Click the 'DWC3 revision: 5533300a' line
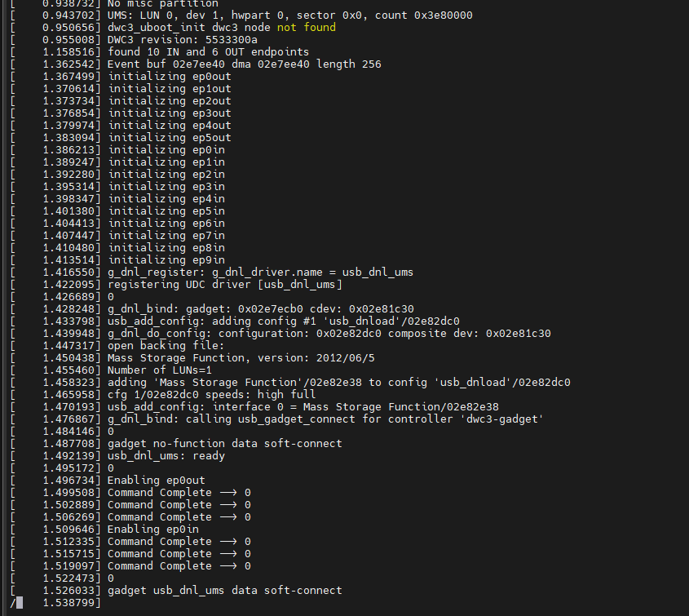The image size is (689, 616). coord(183,40)
